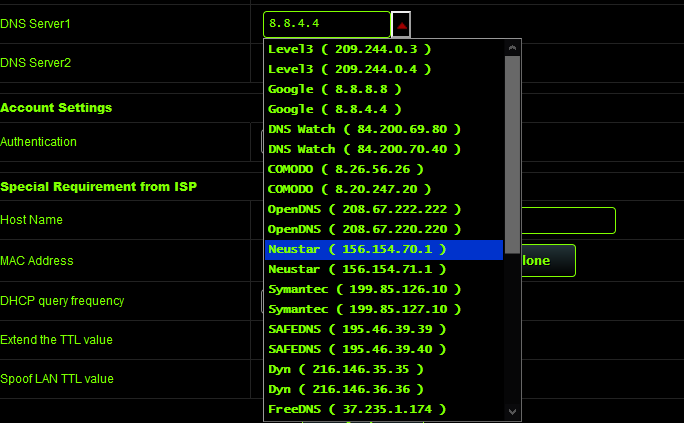Select COMODO ( 8.26.56.26 ) option

(384, 170)
